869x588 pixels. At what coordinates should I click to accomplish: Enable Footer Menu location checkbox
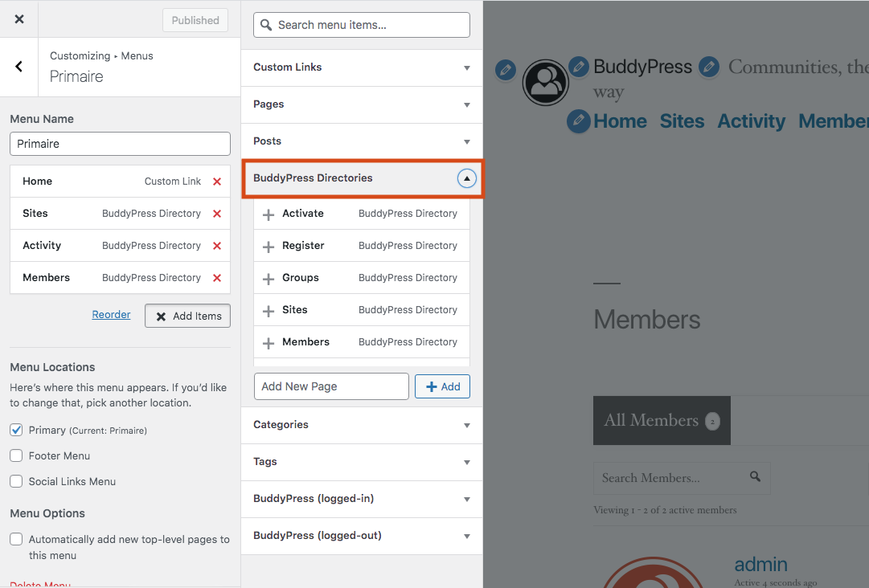(16, 455)
